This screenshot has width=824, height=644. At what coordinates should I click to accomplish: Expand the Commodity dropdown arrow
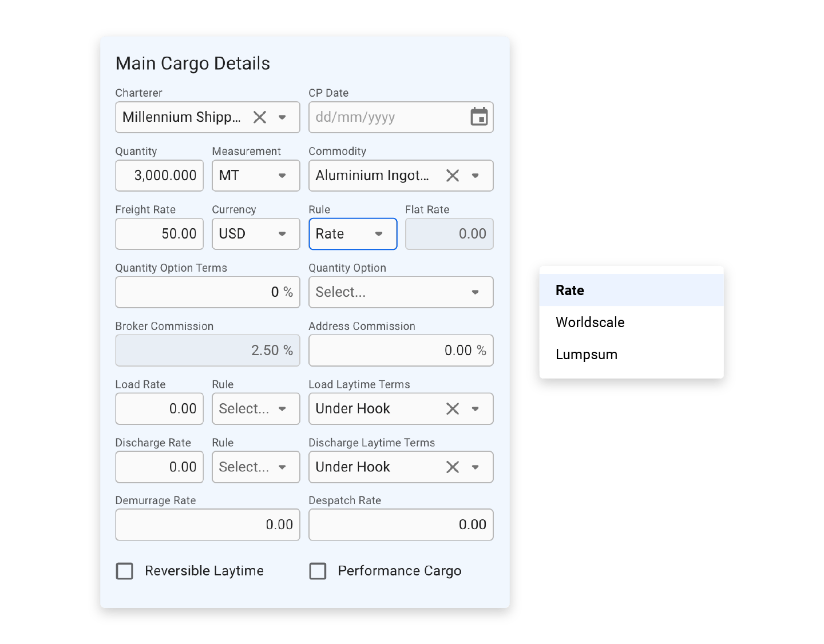click(475, 176)
